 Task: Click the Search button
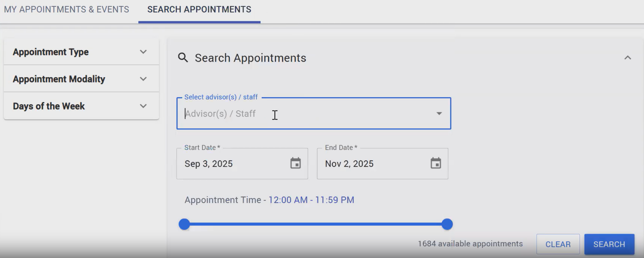pyautogui.click(x=609, y=244)
